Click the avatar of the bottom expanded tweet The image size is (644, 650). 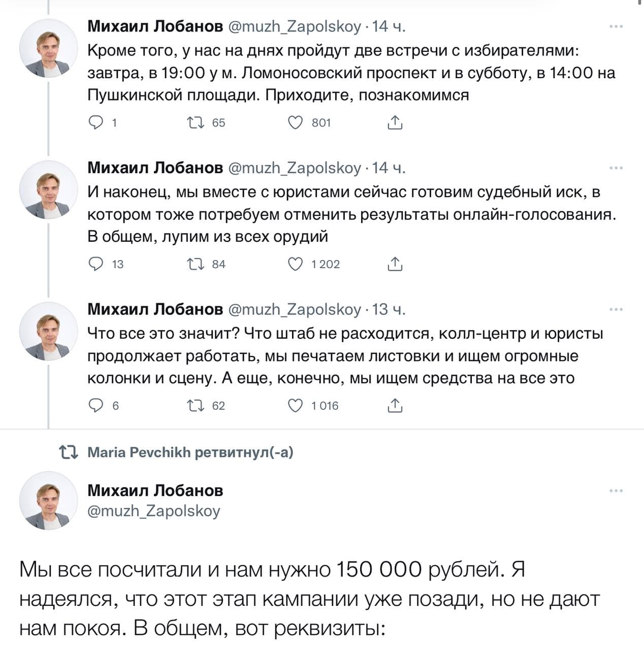(x=48, y=500)
